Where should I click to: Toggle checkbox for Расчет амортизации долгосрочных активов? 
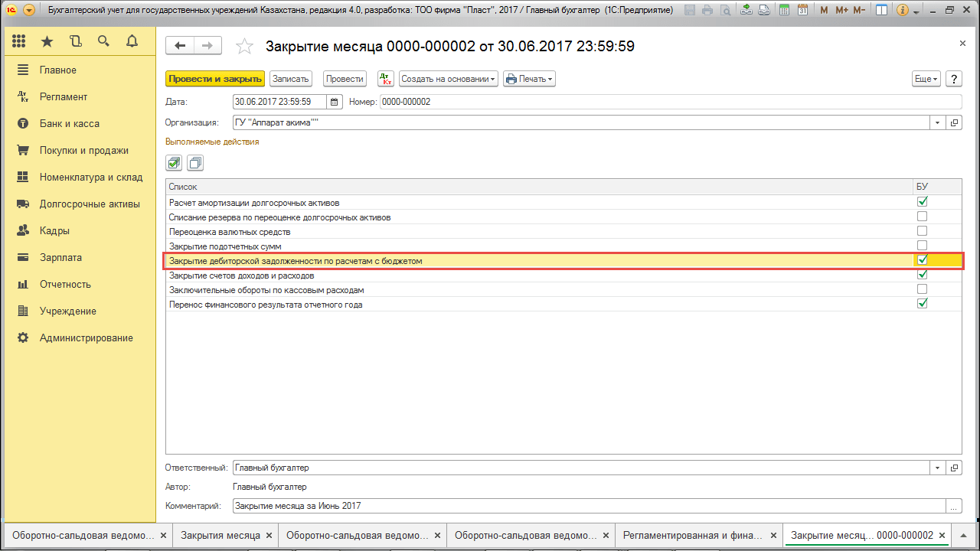[922, 202]
